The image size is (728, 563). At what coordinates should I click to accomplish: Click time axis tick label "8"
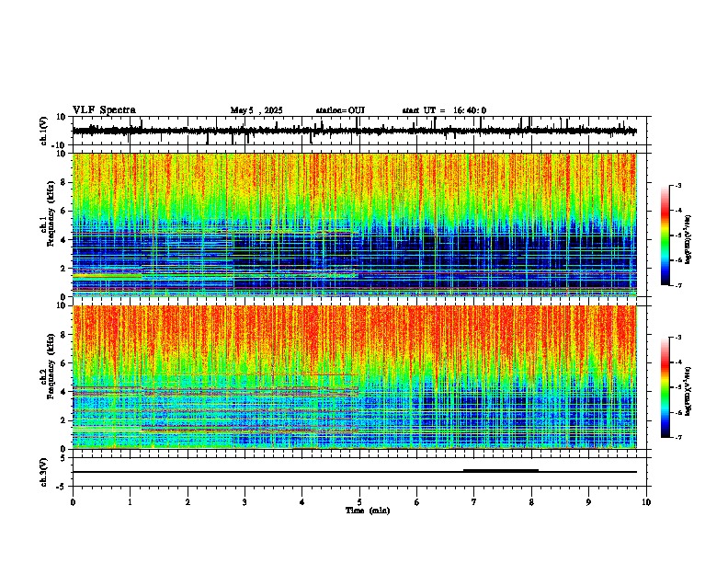531,502
